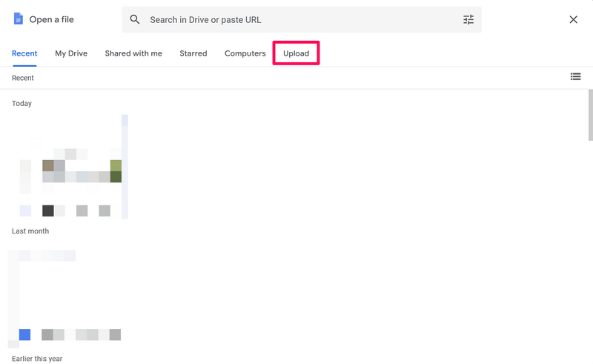
Task: Click the Today section heading
Action: pos(21,103)
